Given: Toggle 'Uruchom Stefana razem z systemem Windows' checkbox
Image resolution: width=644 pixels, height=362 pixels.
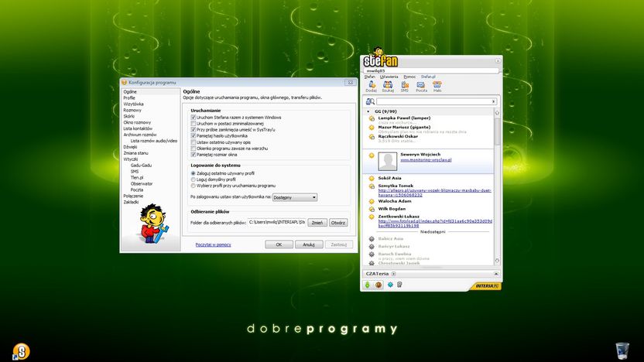Looking at the screenshot, I should tap(193, 118).
